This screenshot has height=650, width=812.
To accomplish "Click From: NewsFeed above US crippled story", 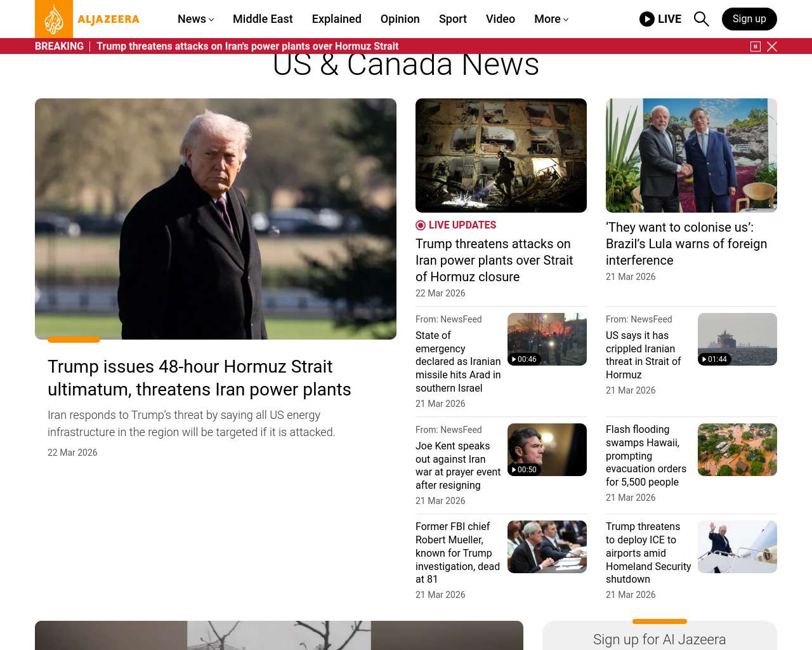I will 639,319.
